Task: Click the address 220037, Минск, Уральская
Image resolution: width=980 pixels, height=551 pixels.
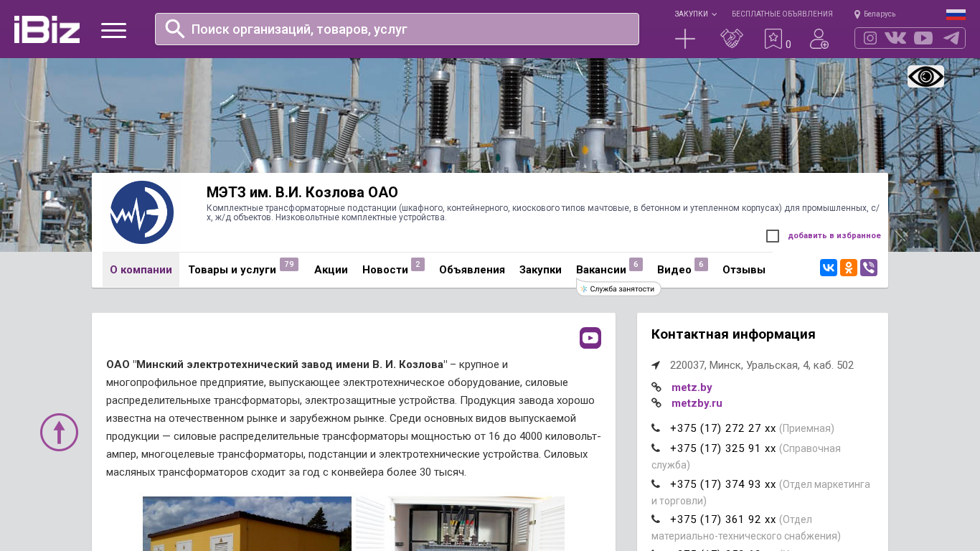Action: click(x=762, y=365)
